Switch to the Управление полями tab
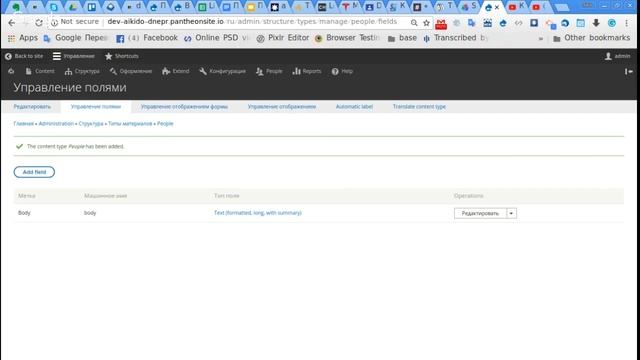 [x=96, y=107]
